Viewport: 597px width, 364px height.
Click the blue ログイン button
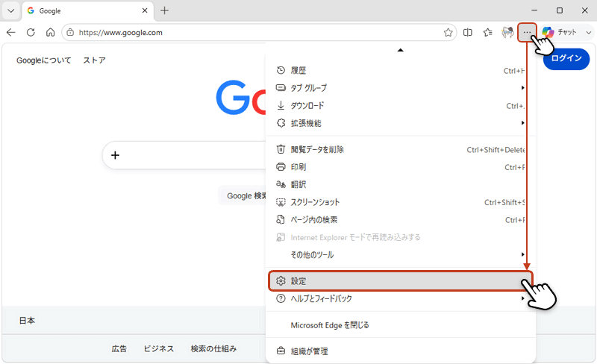[566, 58]
